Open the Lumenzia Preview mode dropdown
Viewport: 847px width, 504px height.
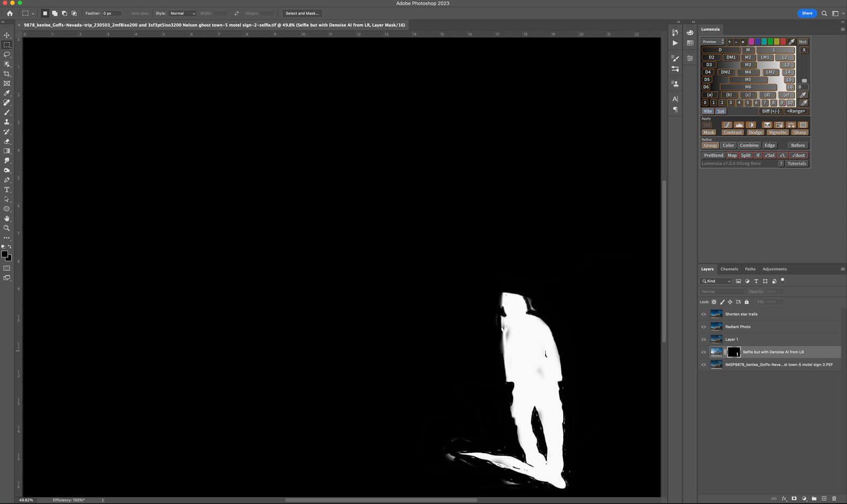(713, 42)
